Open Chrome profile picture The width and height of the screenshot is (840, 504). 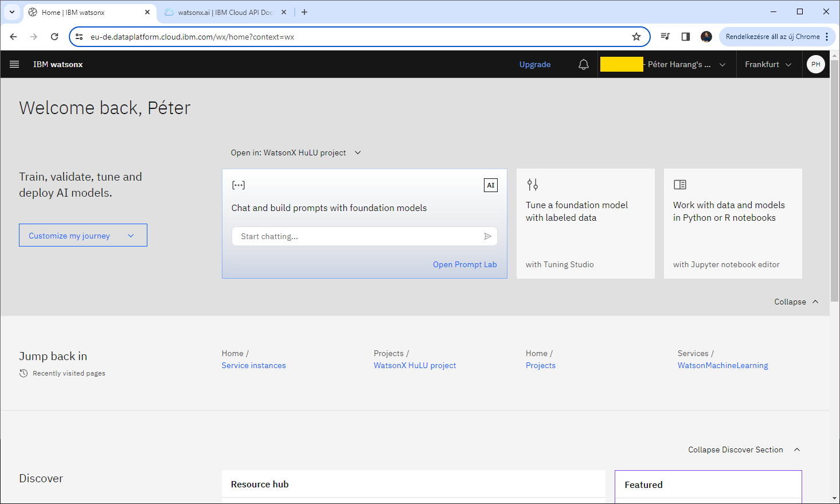tap(706, 37)
